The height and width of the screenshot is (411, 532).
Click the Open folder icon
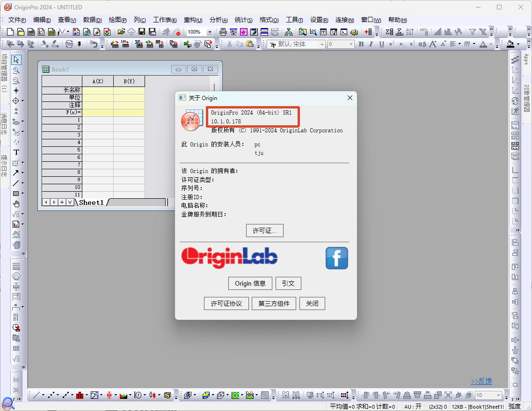[x=121, y=32]
